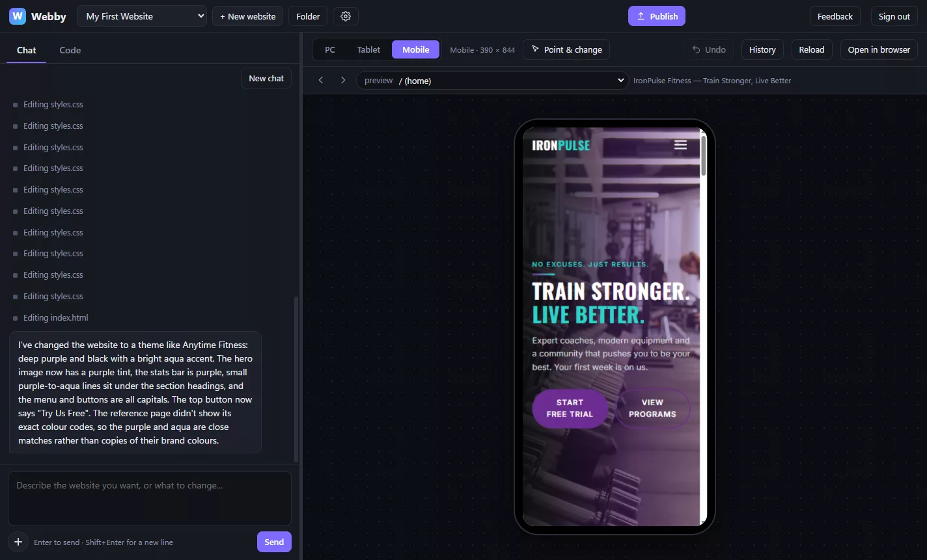Click the IronPulse Fitness page title text
The height and width of the screenshot is (560, 927).
tap(712, 81)
